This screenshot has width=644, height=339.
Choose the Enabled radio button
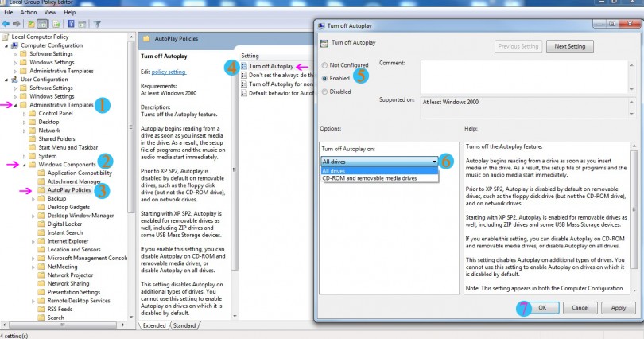325,78
